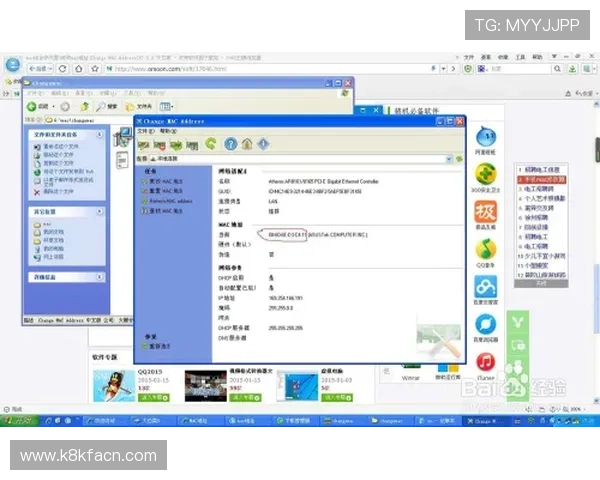This screenshot has width=600, height=480.
Task: Click the QQ2015 software thumbnail
Action: click(x=114, y=385)
